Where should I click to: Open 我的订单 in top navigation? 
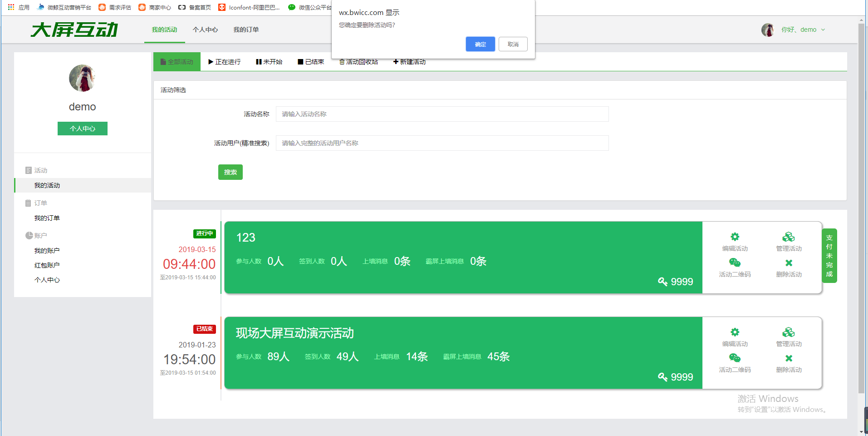[x=246, y=30]
